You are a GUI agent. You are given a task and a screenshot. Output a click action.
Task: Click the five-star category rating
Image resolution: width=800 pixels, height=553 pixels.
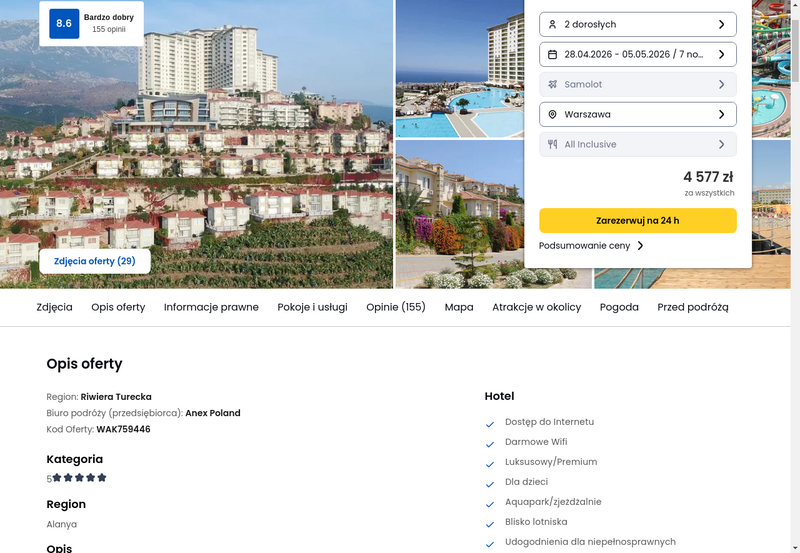point(79,477)
